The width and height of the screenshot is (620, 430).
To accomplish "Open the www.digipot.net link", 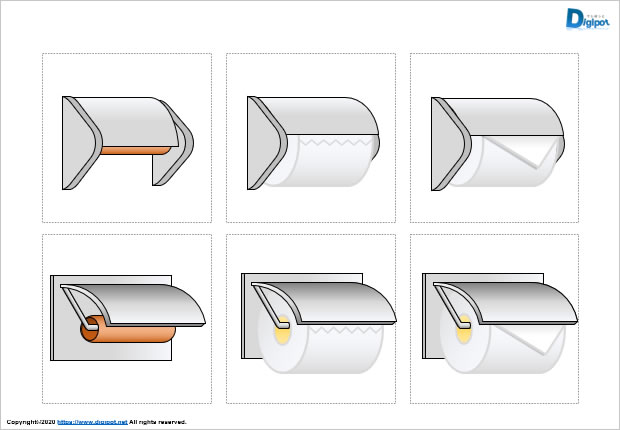I will 92,422.
